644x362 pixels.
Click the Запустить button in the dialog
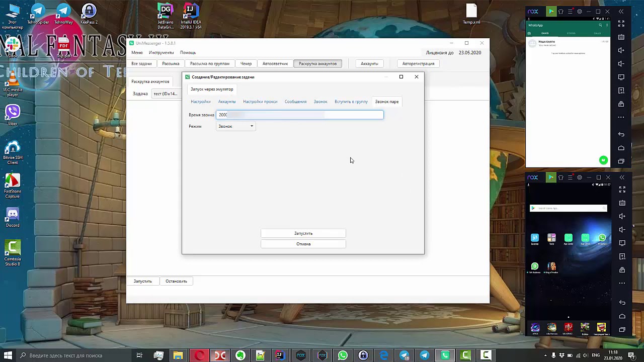303,233
